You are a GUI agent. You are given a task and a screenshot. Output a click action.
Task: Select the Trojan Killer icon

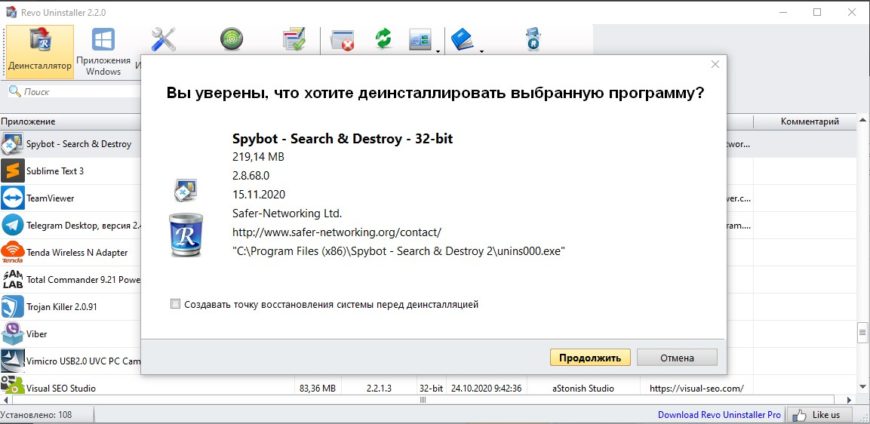tap(12, 306)
